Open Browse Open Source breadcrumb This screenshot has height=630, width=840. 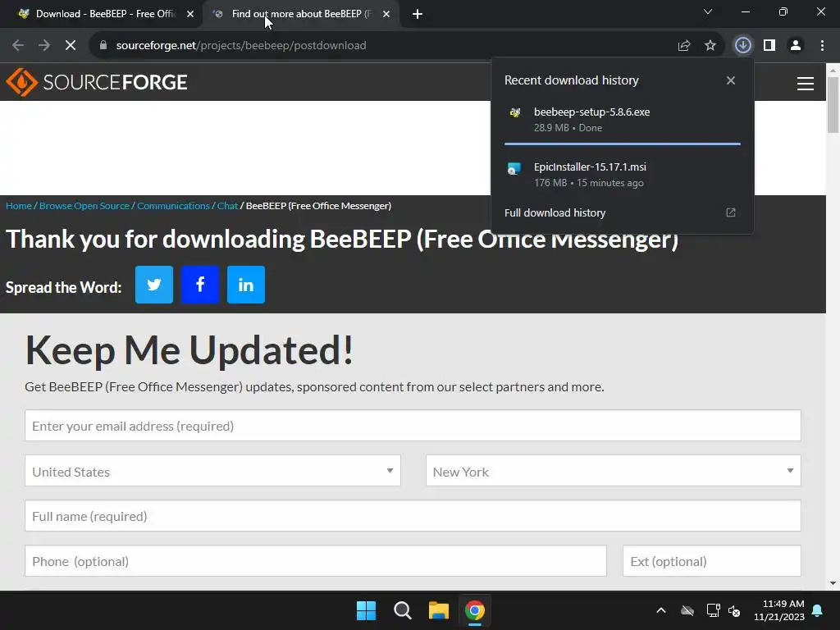pos(84,206)
